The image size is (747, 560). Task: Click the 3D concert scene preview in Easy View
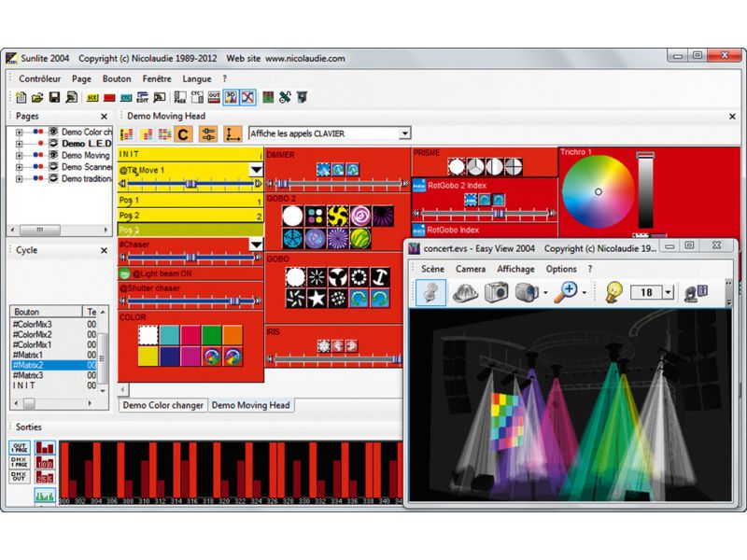coord(571,405)
